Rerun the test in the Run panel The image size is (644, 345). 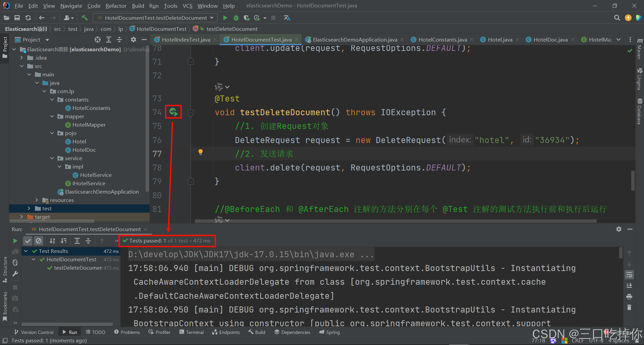coord(15,241)
